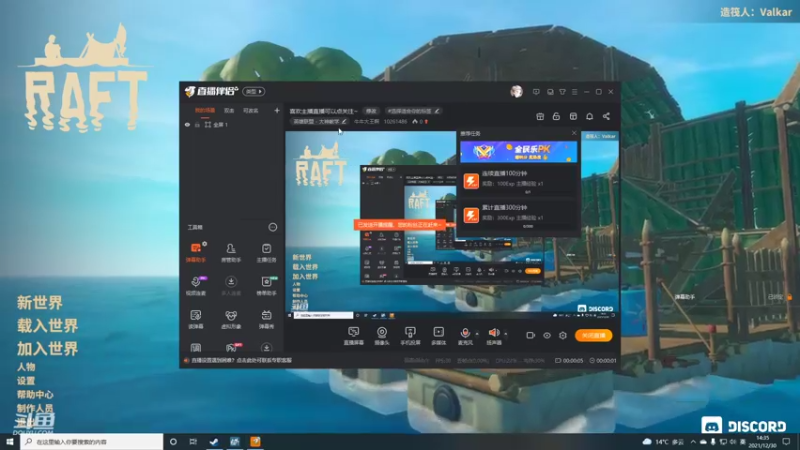Screen dimensions: 800x450
Task: Click the gift box icon above preview
Action: click(540, 116)
